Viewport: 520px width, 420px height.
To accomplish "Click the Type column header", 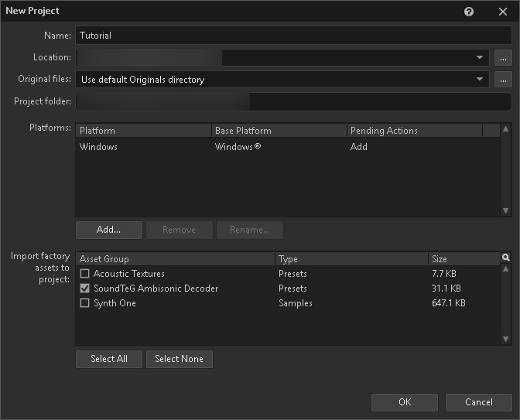I will [351, 259].
